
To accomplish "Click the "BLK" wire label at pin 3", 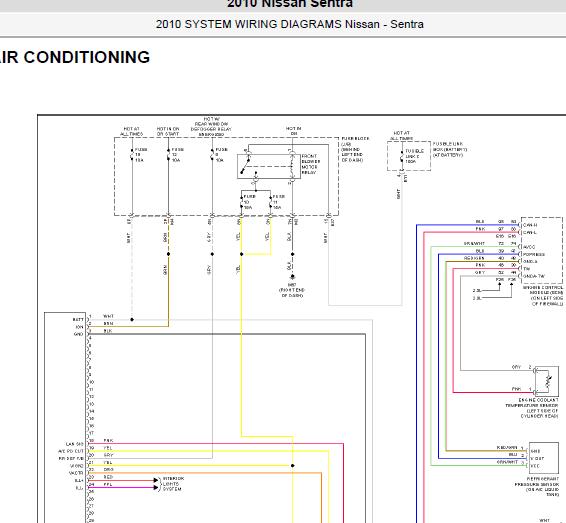I will point(108,331).
